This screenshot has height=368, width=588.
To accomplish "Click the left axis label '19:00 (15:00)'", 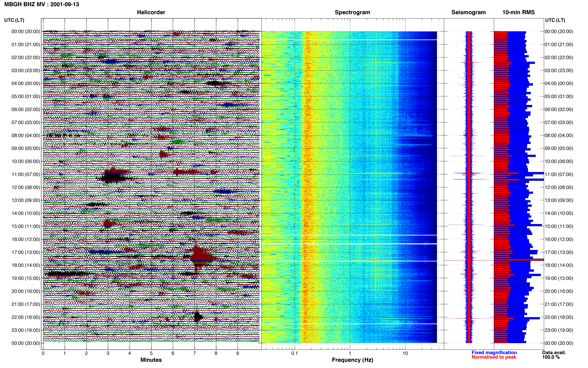I will click(26, 278).
